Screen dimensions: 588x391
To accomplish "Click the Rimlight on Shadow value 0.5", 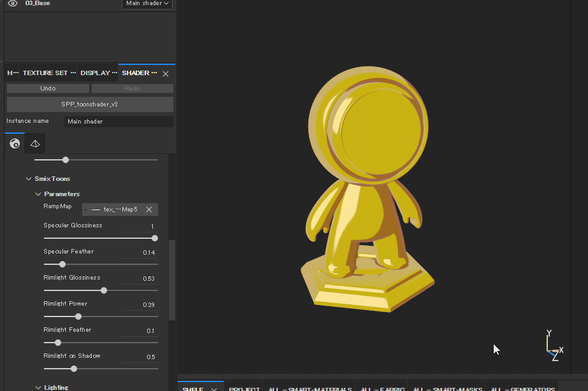I will [151, 357].
